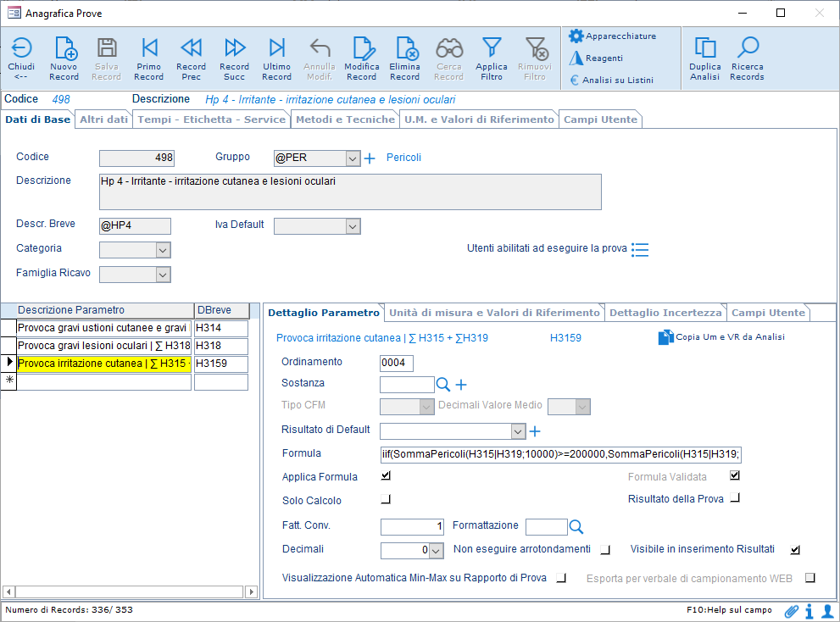Image resolution: width=840 pixels, height=622 pixels.
Task: Open the Decimali dropdown arrow
Action: pos(437,551)
